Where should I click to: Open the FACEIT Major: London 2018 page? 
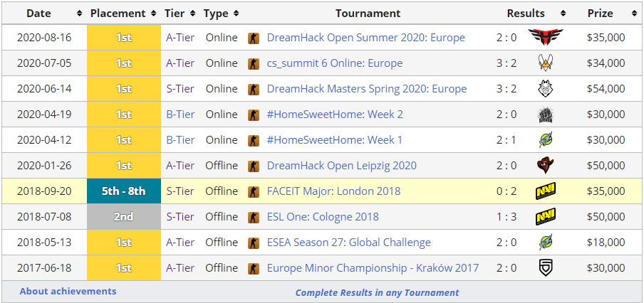tap(333, 191)
